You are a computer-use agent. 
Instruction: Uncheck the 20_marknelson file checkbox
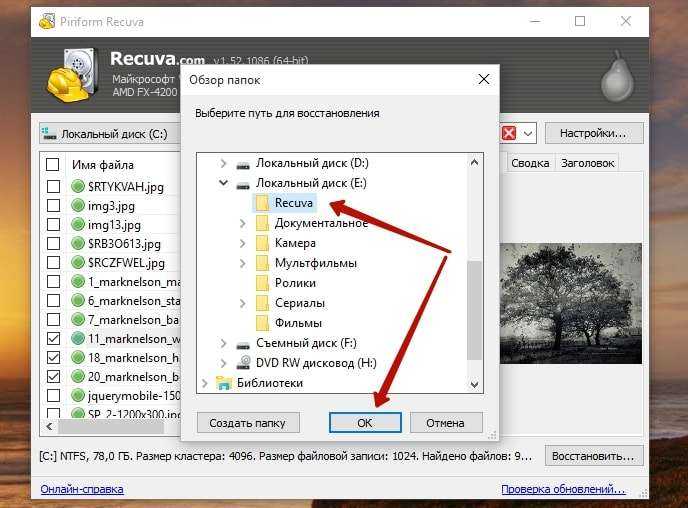[54, 376]
